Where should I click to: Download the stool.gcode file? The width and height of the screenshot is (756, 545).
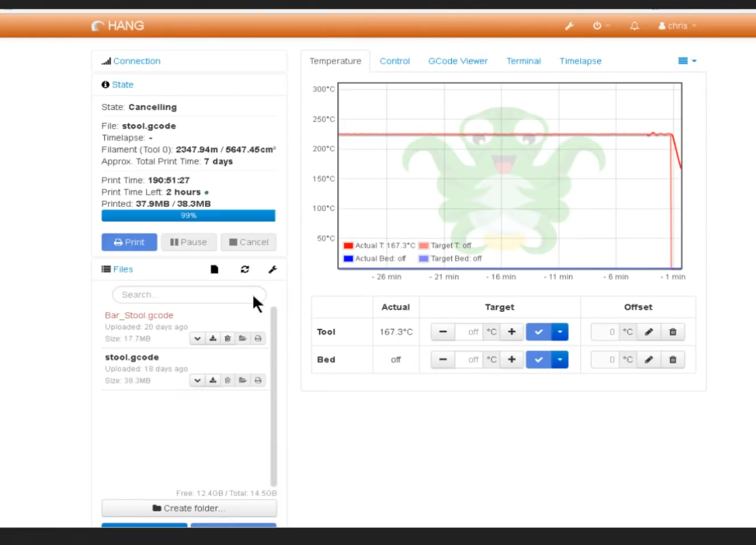pos(213,381)
